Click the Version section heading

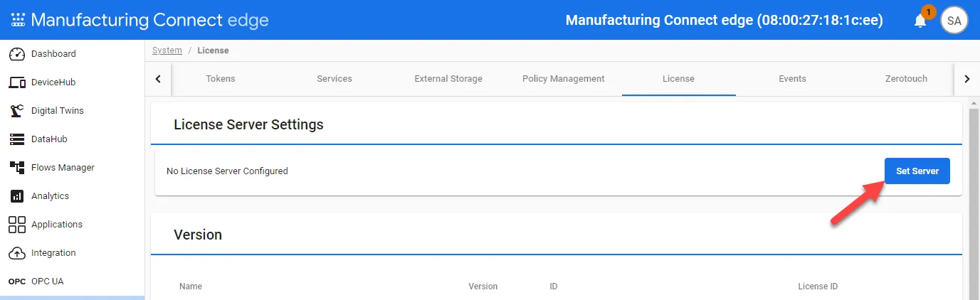pyautogui.click(x=198, y=235)
